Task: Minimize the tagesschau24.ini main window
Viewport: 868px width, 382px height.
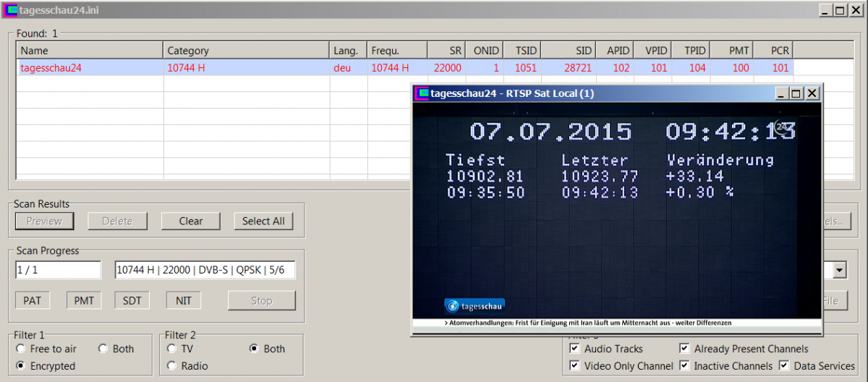Action: tap(825, 10)
